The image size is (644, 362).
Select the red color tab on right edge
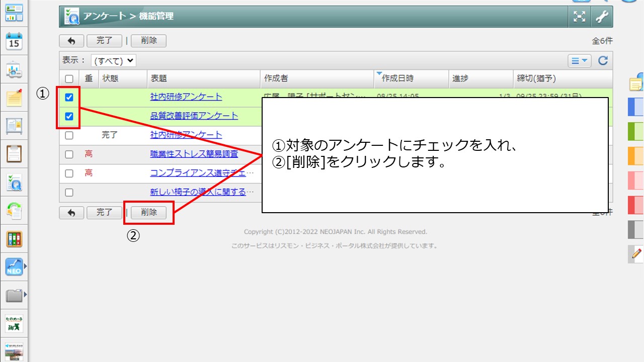coord(636,205)
